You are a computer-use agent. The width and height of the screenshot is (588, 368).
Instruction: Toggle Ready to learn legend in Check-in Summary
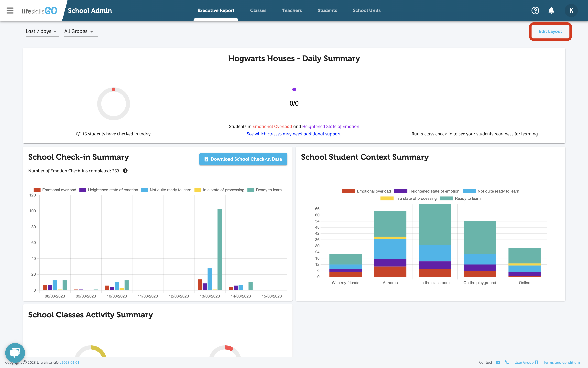point(265,190)
